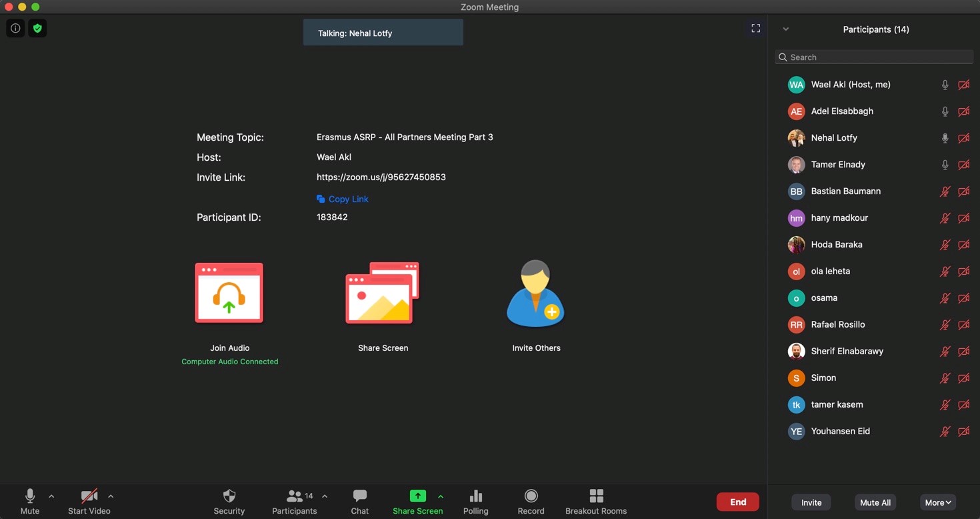Select Simon in participants list
Viewport: 980px width, 519px height.
tap(874, 378)
